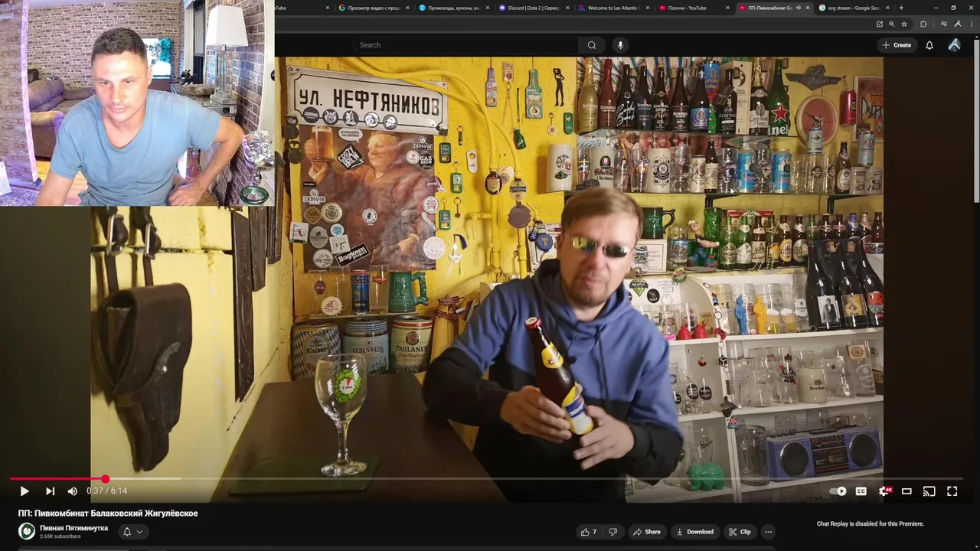Open page in app icon in address bar

(x=880, y=24)
